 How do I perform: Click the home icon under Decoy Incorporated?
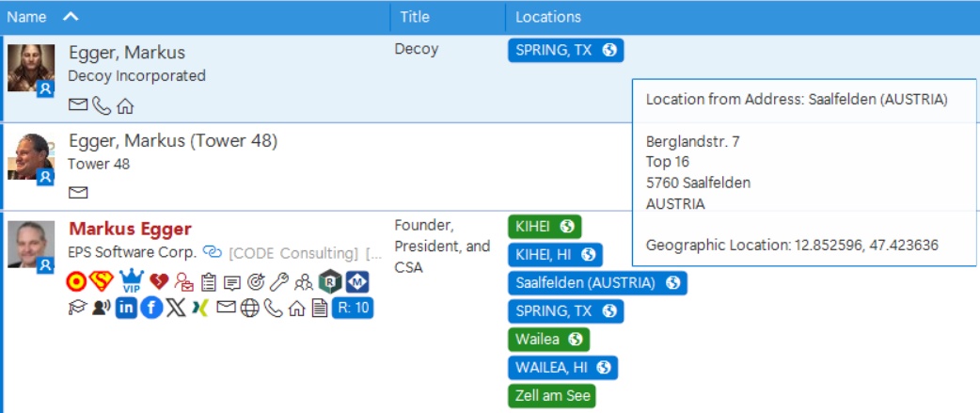click(126, 106)
